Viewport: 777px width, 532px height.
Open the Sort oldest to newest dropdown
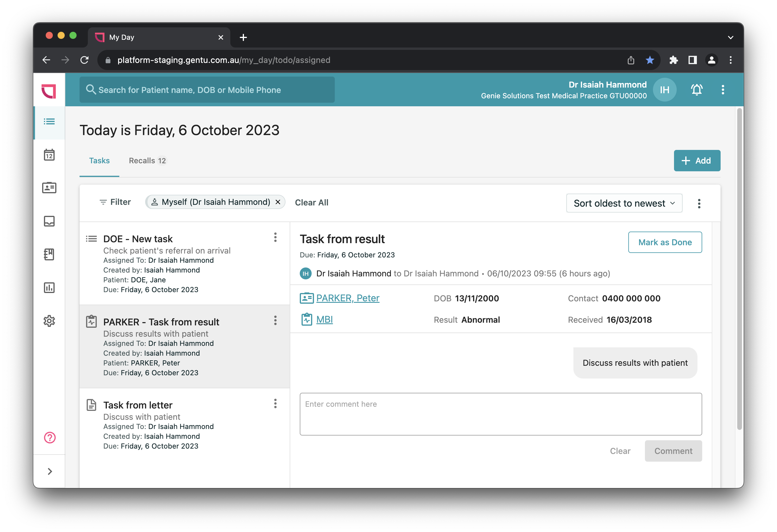624,203
